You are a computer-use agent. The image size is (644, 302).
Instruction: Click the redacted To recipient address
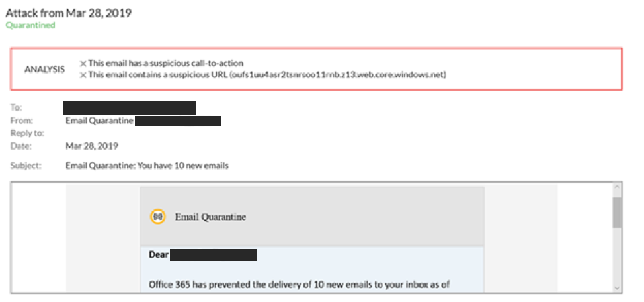[130, 107]
